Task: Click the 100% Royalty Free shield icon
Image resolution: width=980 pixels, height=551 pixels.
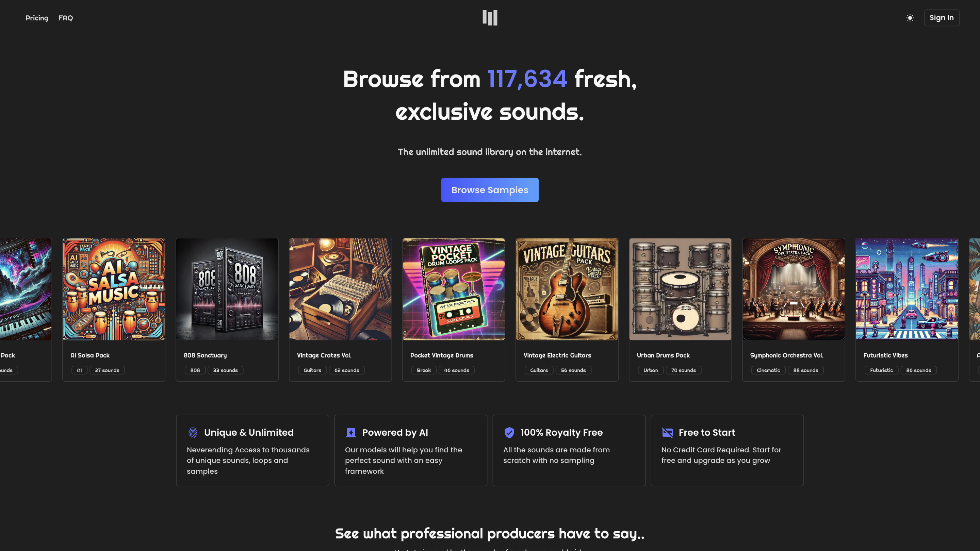Action: click(509, 432)
